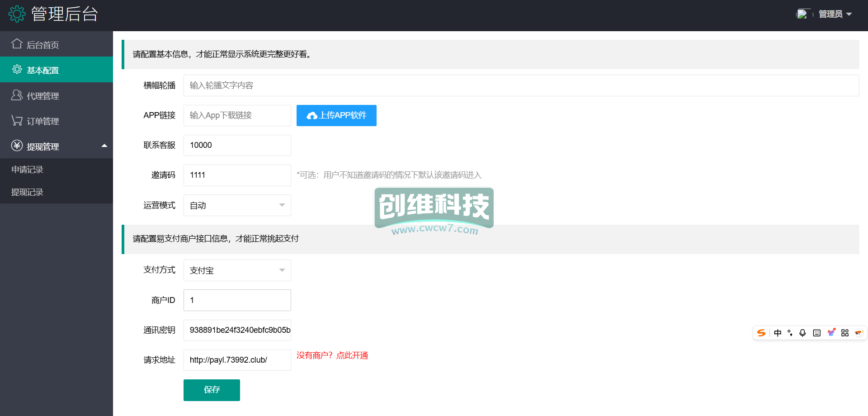Open the IME toolbox grid icon

[845, 333]
